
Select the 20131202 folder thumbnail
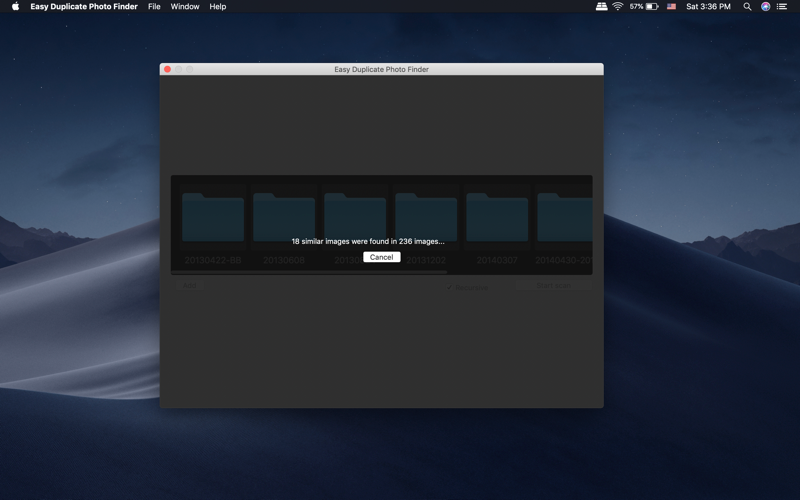tap(426, 217)
